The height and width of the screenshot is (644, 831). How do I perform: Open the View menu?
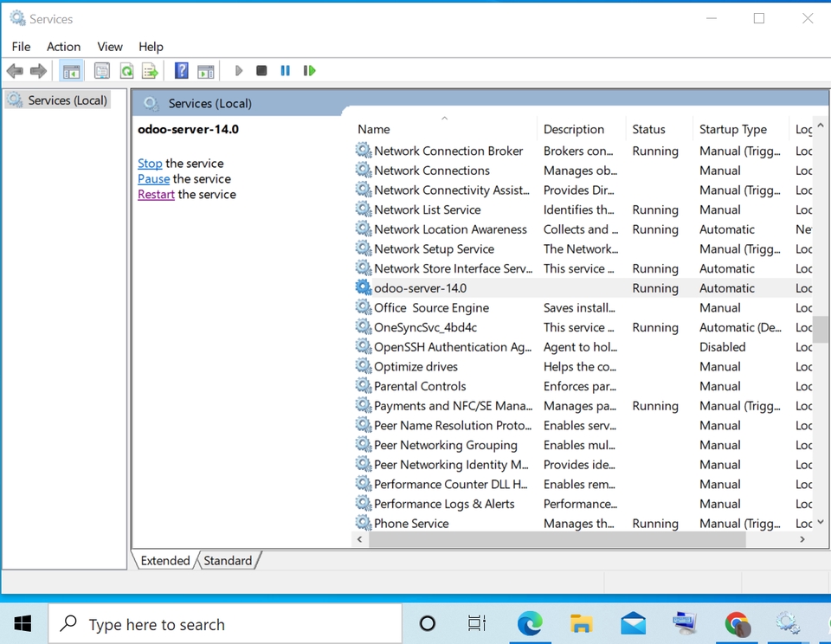tap(110, 47)
